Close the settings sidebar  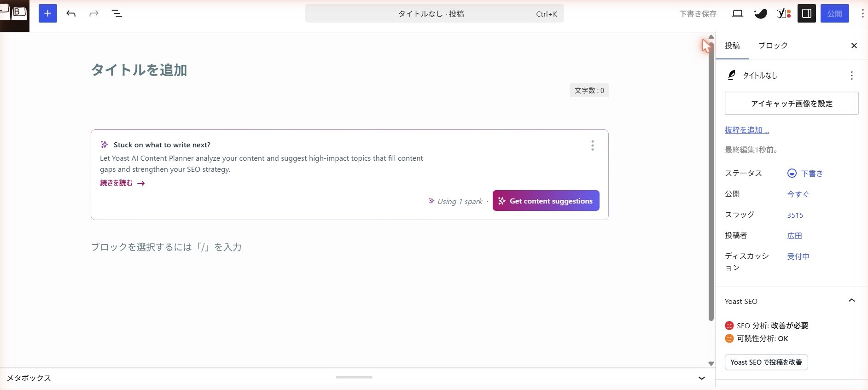[854, 46]
